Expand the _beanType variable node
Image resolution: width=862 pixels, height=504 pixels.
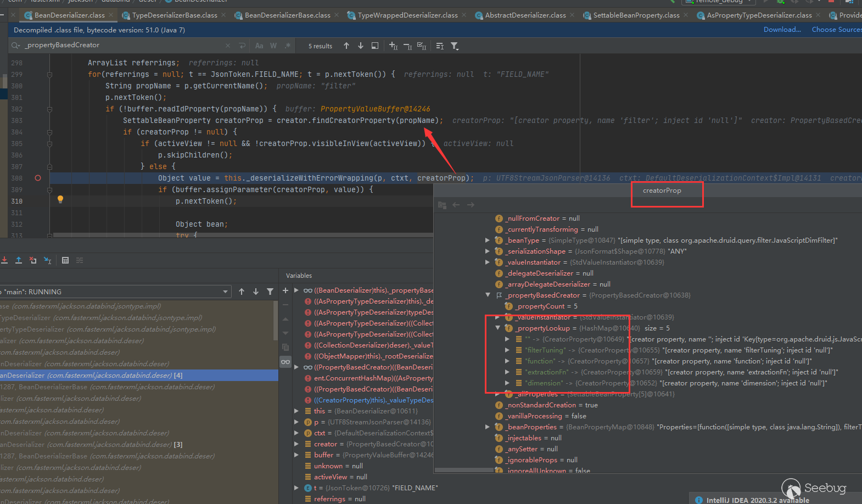(488, 240)
